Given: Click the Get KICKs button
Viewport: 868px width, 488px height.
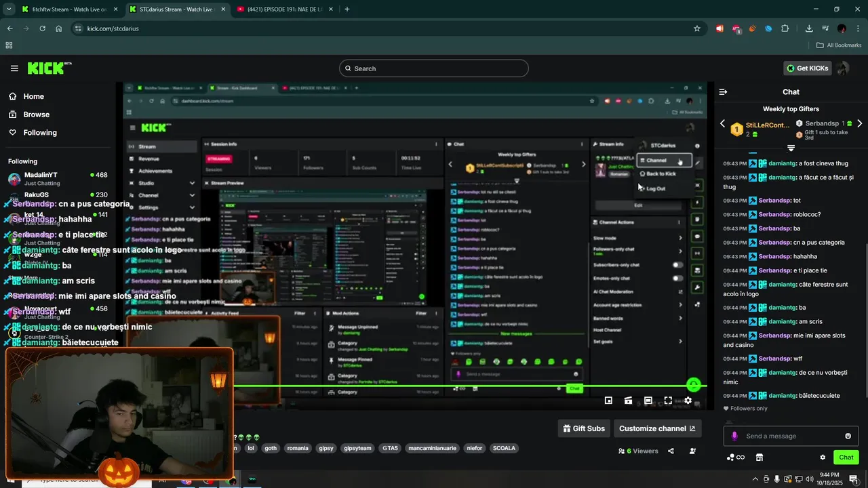Looking at the screenshot, I should [807, 68].
